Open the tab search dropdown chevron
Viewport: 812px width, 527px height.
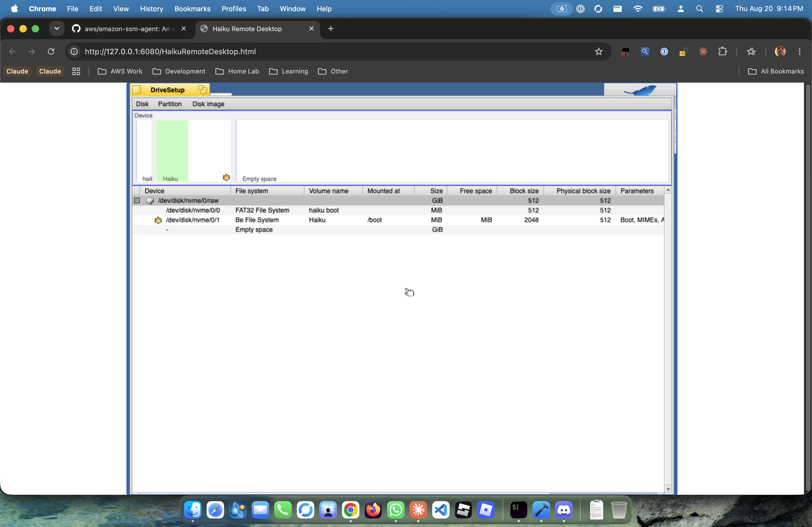pyautogui.click(x=57, y=29)
